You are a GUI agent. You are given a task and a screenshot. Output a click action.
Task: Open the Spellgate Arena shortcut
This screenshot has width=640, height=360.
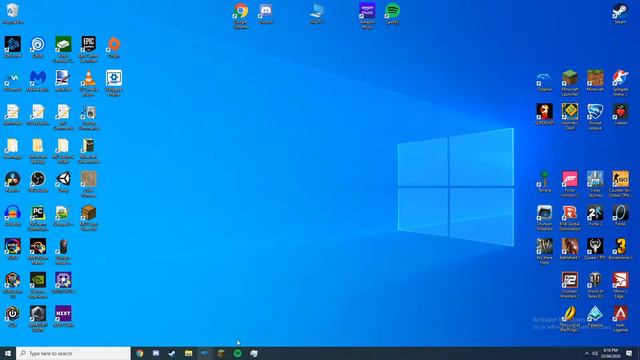[x=620, y=83]
